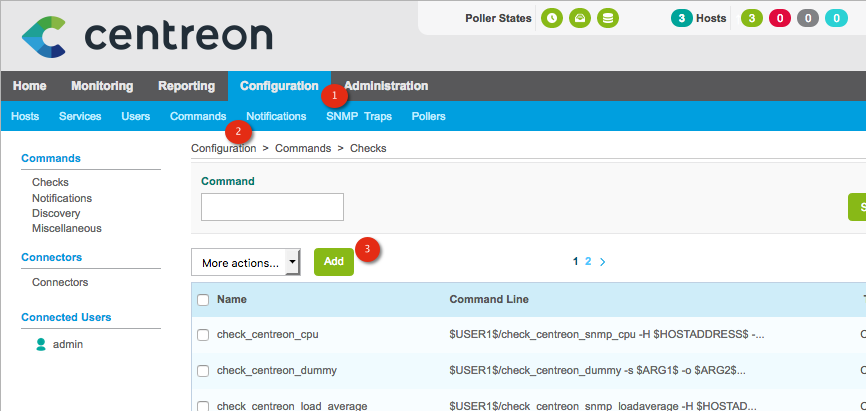Tick the check_centreon_dummy row checkbox

pyautogui.click(x=203, y=370)
